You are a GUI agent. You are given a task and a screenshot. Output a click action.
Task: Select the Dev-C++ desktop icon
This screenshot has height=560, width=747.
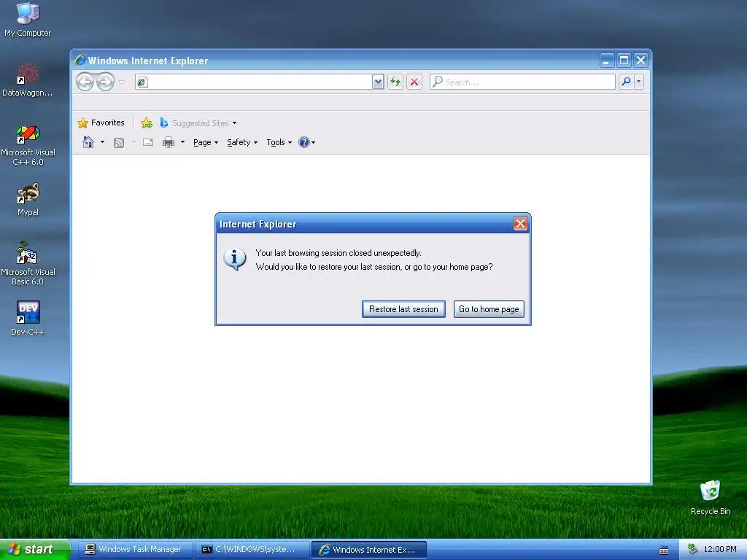click(x=28, y=319)
